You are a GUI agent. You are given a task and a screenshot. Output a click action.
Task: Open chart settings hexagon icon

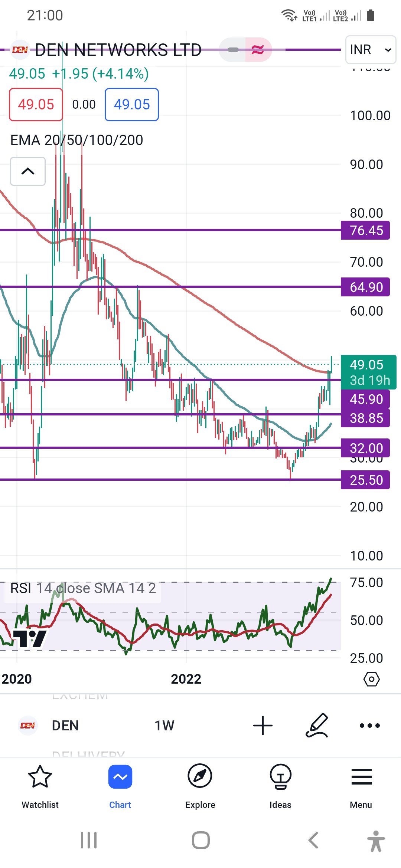coord(372,679)
